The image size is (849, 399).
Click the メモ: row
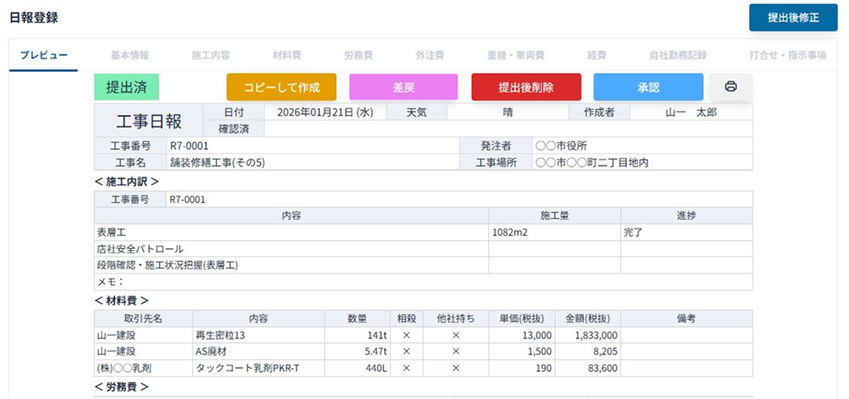[423, 282]
